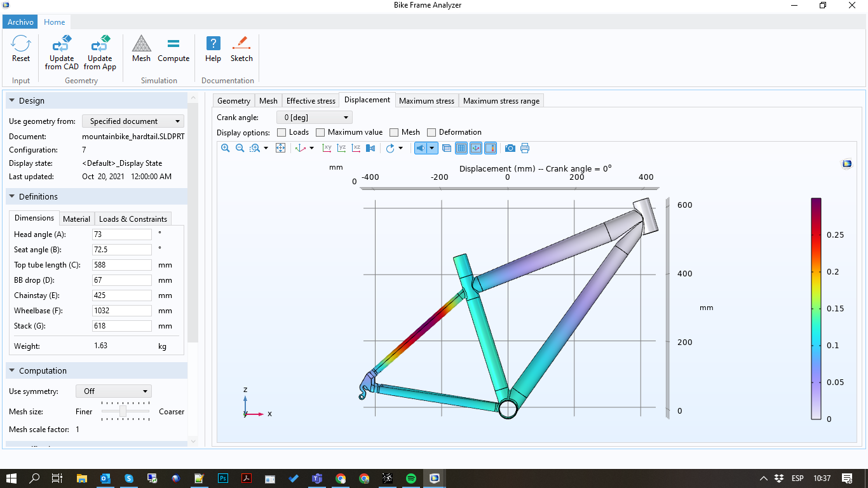The height and width of the screenshot is (488, 868).
Task: Collapse the Definitions section
Action: tap(12, 197)
